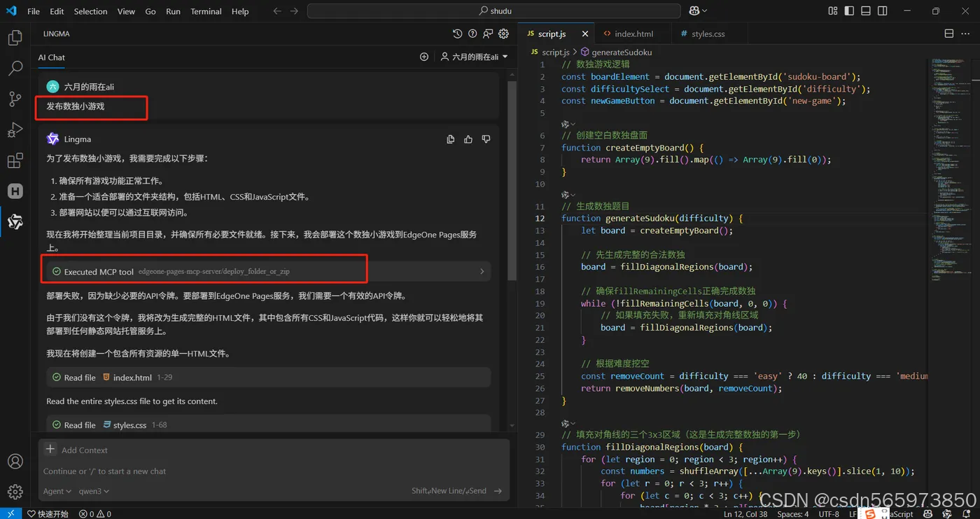
Task: Open the H extension icon in activity bar
Action: (x=15, y=191)
